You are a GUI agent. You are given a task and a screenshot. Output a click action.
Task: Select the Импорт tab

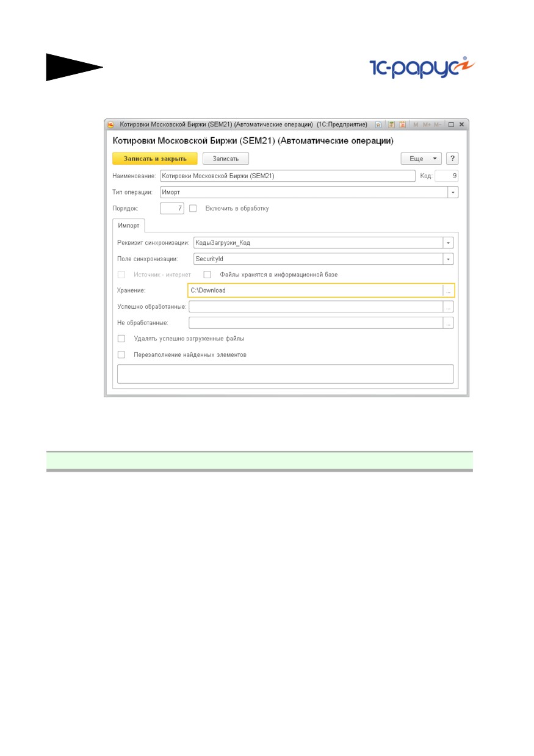(x=129, y=225)
